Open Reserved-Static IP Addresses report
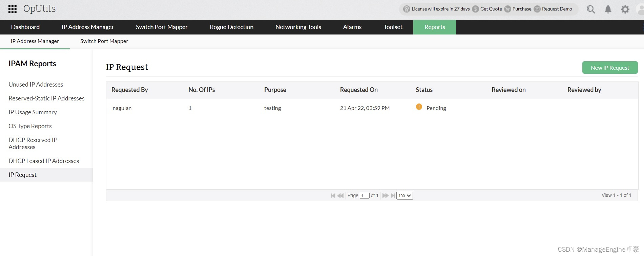 [x=46, y=98]
